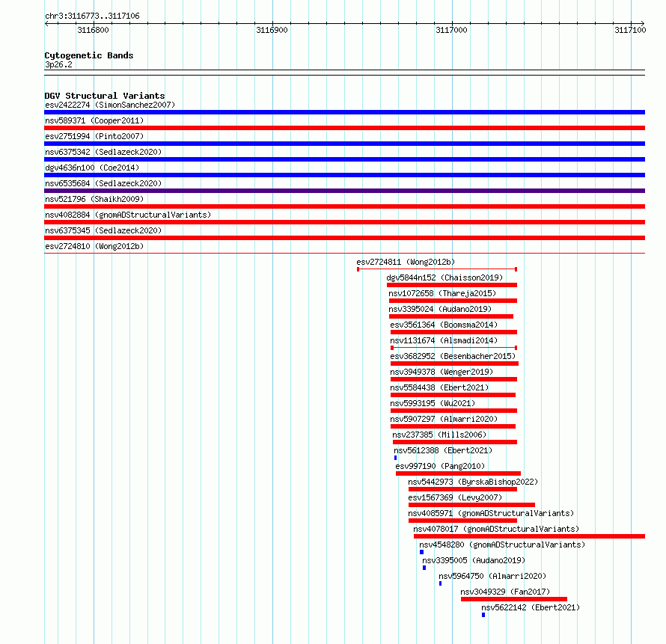Click the nsv4085971 (gnomADStructuralVariants) label

click(x=491, y=513)
